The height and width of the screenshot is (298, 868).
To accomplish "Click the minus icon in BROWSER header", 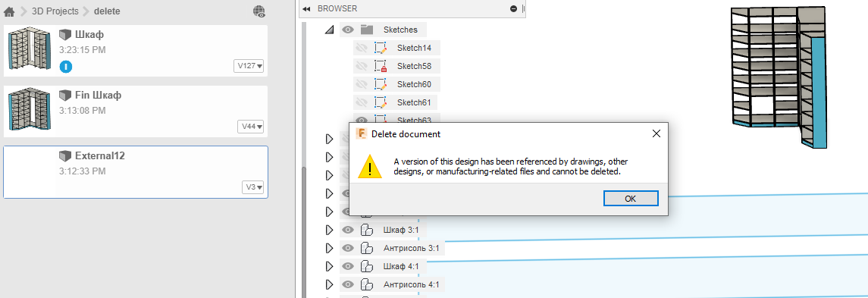I will [514, 9].
